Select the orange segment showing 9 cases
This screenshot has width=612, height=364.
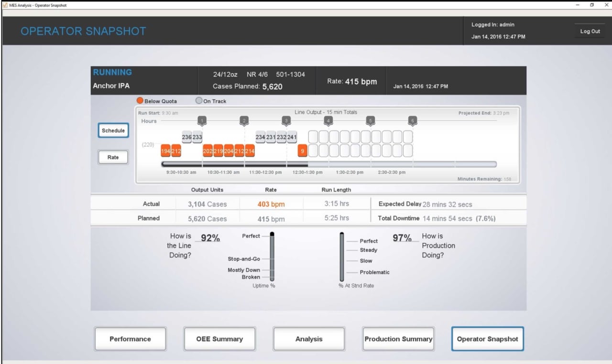[302, 150]
